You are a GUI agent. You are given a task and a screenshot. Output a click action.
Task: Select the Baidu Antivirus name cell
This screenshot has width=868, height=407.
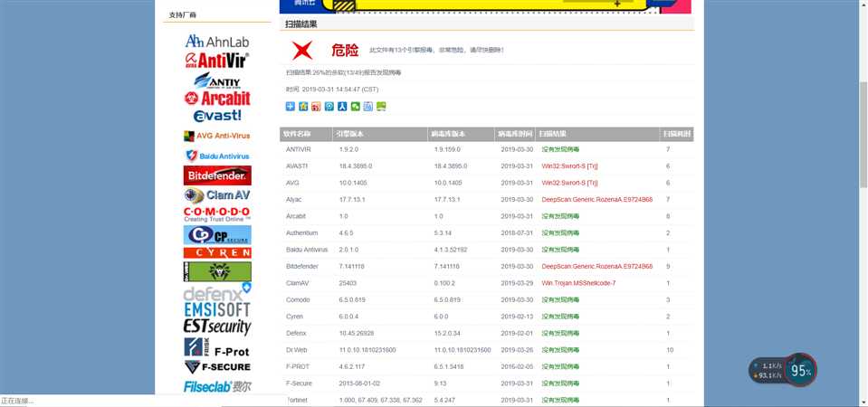point(307,250)
